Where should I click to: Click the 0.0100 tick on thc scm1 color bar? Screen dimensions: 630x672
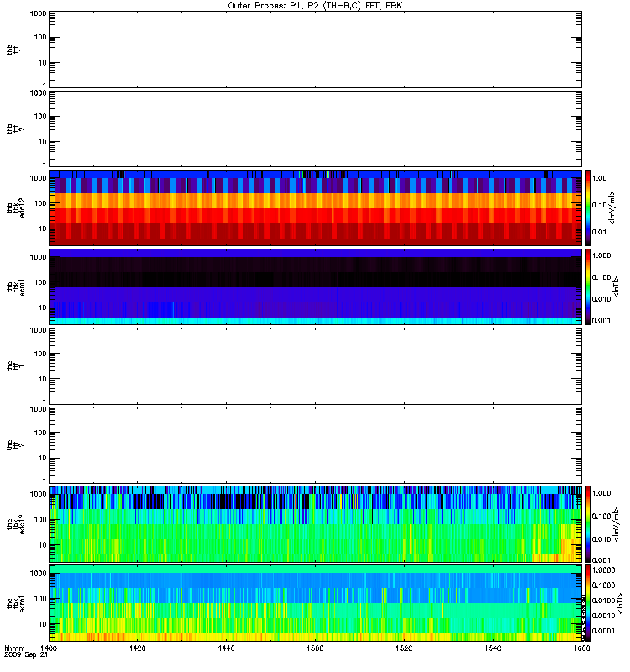pos(603,601)
